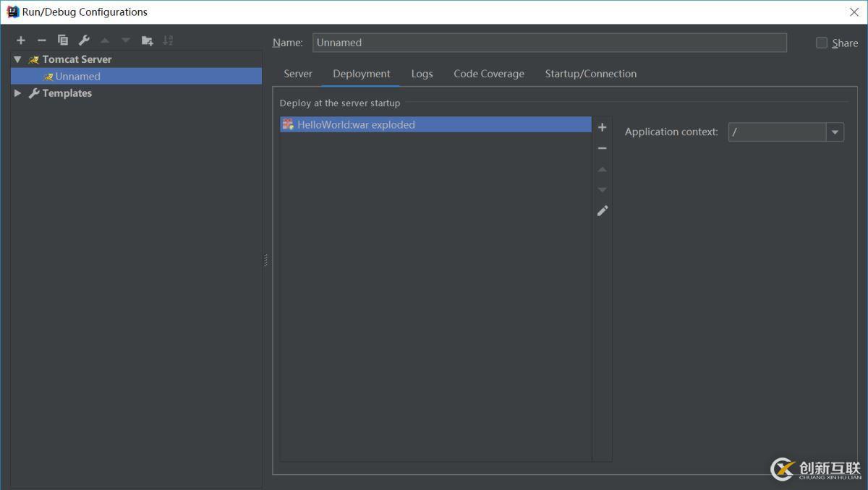Viewport: 868px width, 490px height.
Task: Open edit defaults with the wrench icon
Action: pos(83,40)
